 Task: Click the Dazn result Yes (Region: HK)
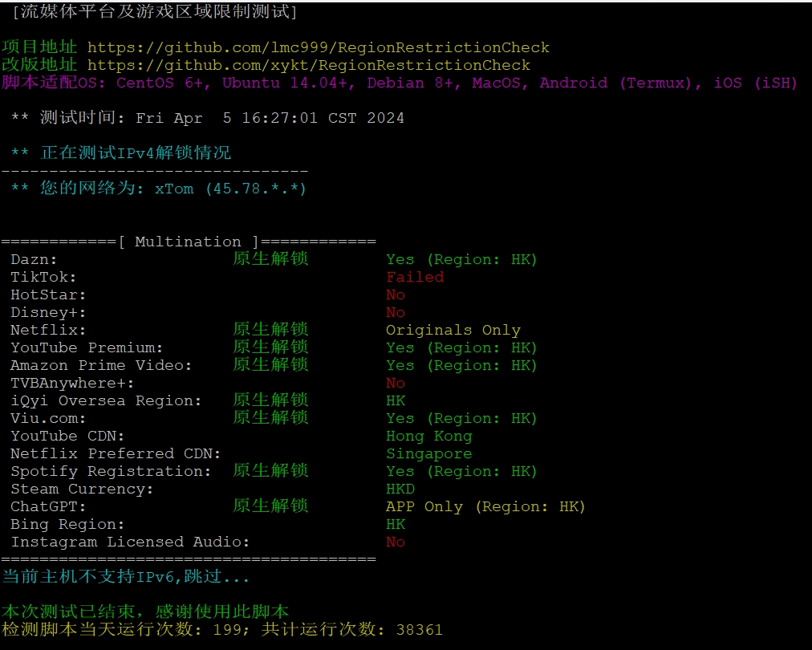[461, 259]
